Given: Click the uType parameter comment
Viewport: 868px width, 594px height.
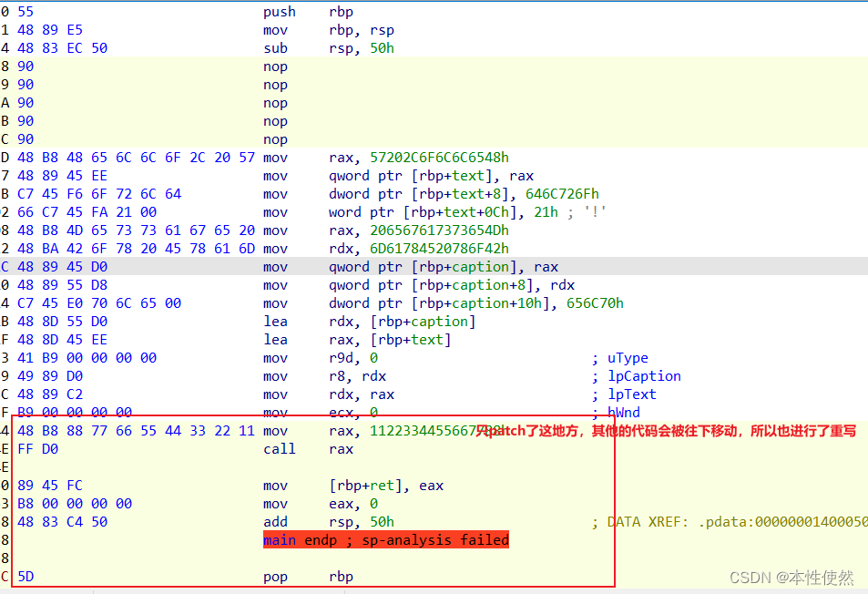Looking at the screenshot, I should (628, 357).
